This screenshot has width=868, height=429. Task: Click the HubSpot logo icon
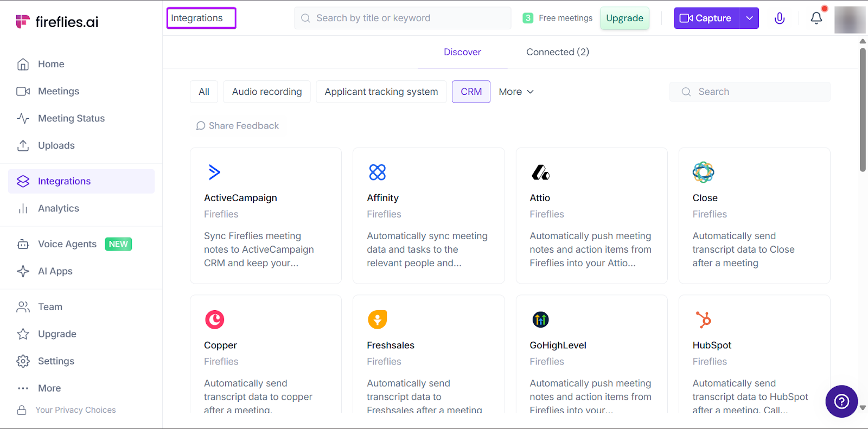(703, 319)
